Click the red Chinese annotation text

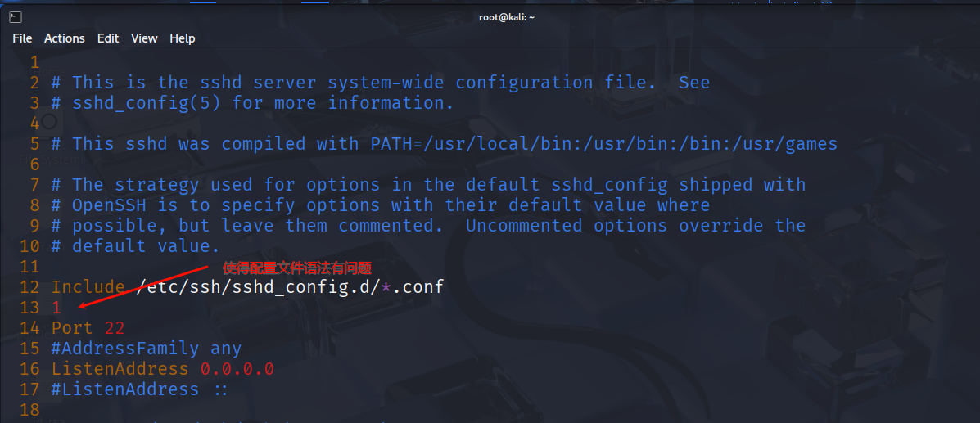pos(297,268)
